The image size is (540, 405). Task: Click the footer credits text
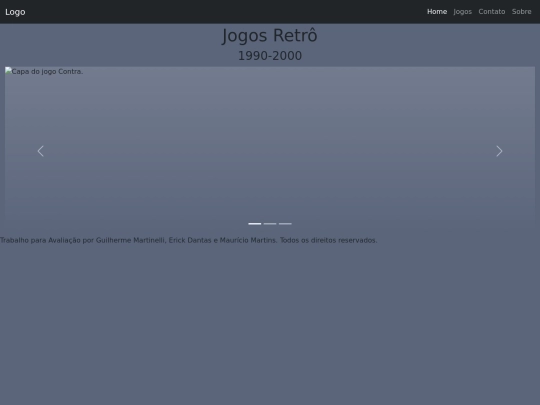coord(189,240)
